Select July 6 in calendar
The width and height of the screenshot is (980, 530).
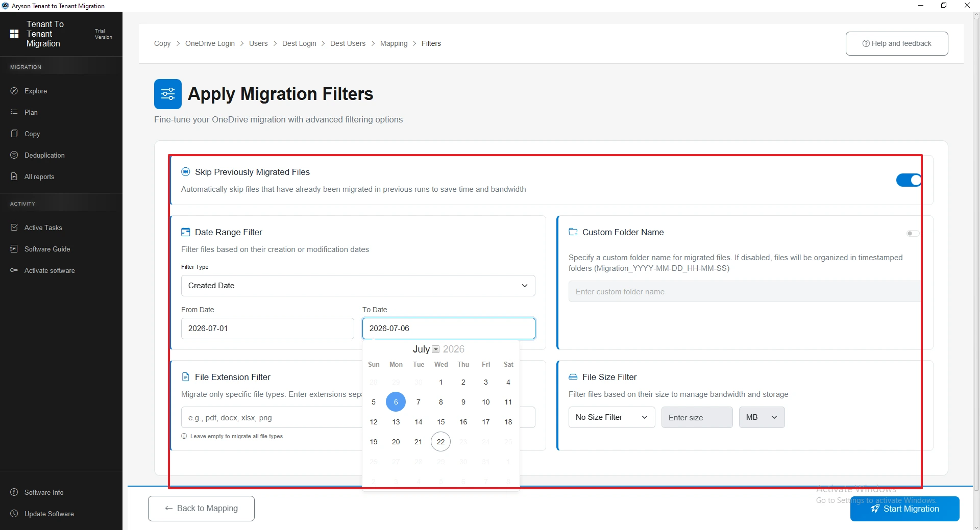(396, 402)
